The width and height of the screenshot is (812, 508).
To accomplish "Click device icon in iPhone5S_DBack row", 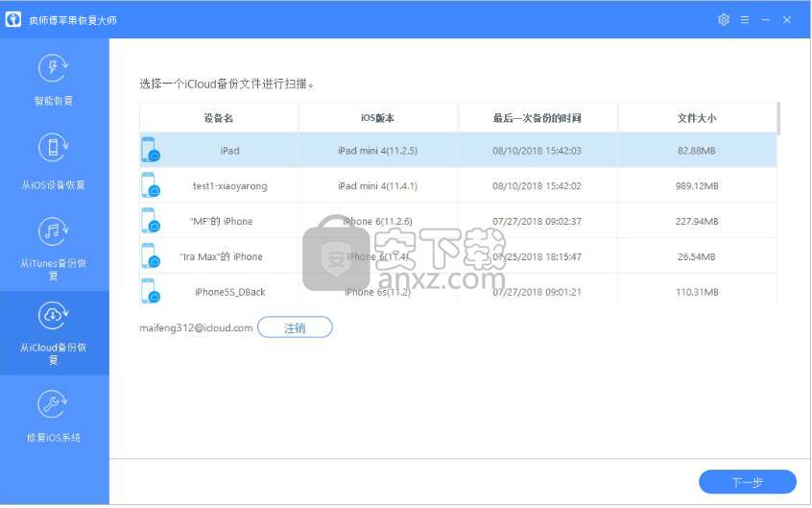I will 151,291.
